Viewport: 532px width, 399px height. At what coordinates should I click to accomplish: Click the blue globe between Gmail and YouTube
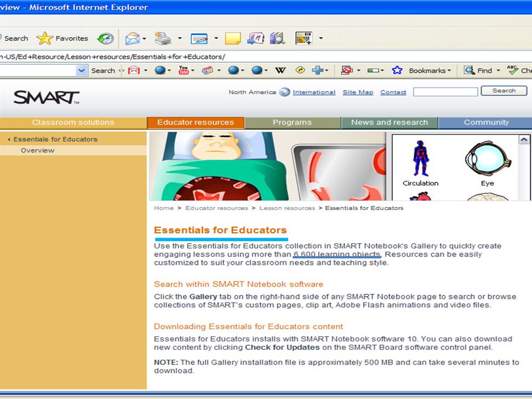pos(160,70)
